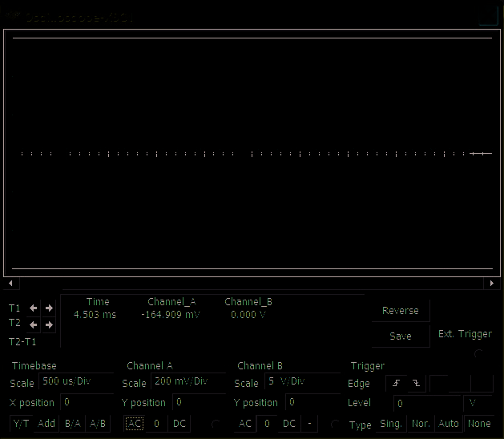Click the right arrow of the waveform scrollbar
This screenshot has height=439, width=504.
492,283
